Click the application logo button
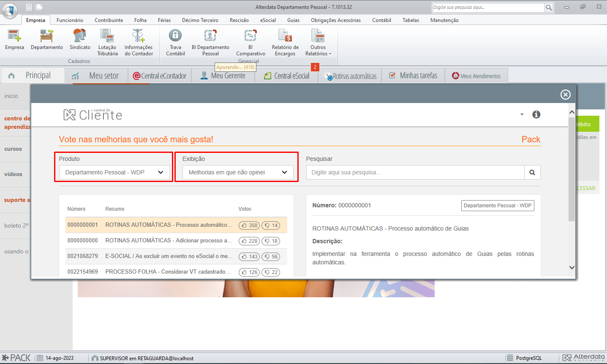This screenshot has height=364, width=607. (10, 11)
